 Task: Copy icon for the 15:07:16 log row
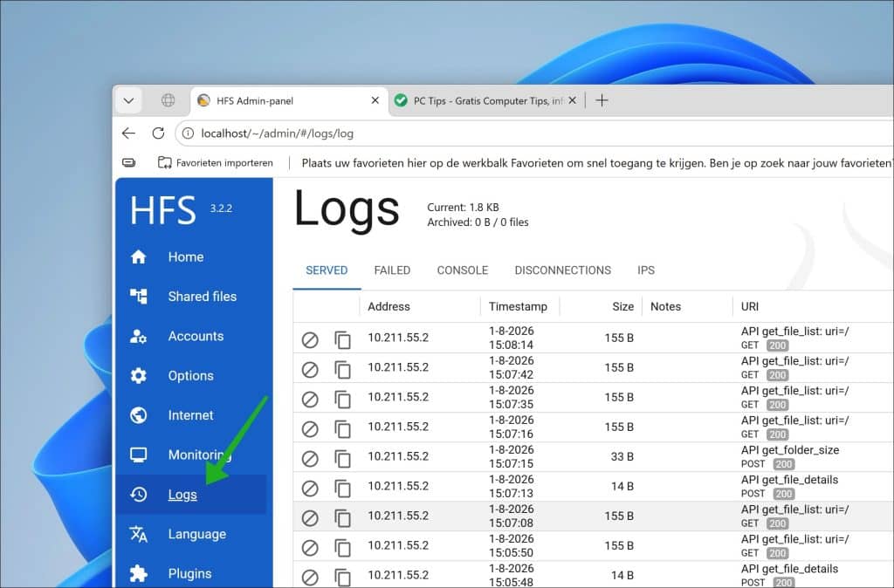[342, 429]
